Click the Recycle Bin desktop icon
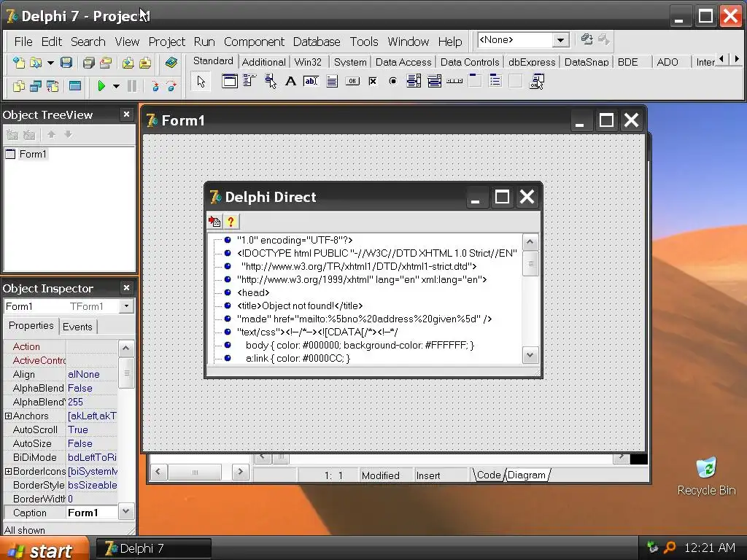The height and width of the screenshot is (560, 747). (706, 477)
